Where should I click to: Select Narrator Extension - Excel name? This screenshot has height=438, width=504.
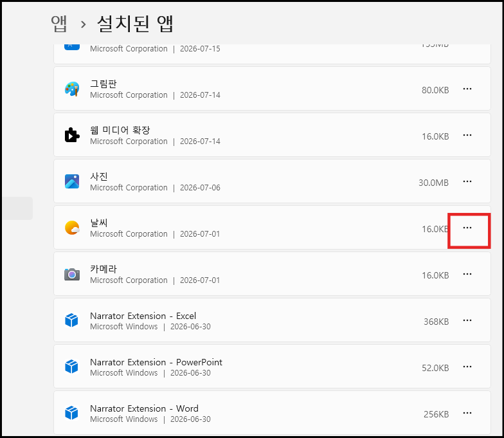click(143, 316)
